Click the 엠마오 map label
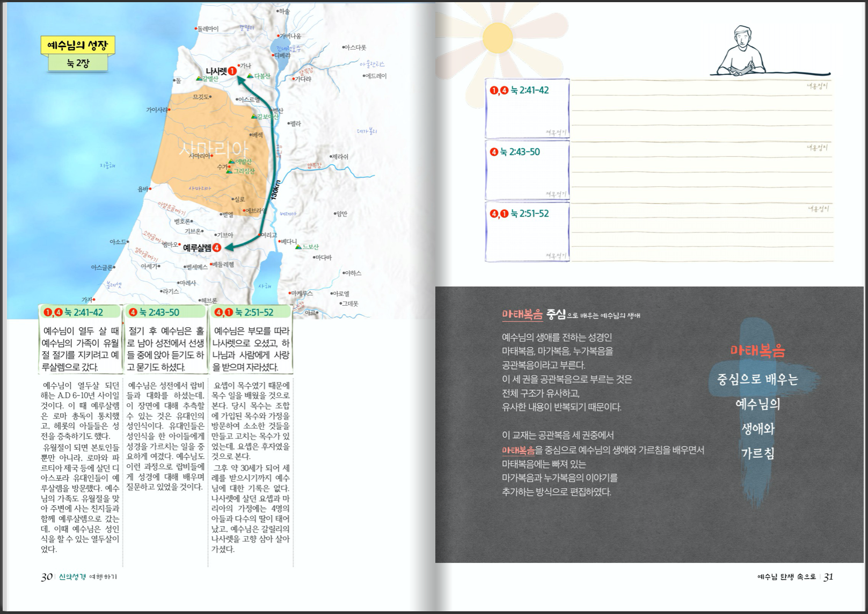This screenshot has height=614, width=868. (170, 244)
